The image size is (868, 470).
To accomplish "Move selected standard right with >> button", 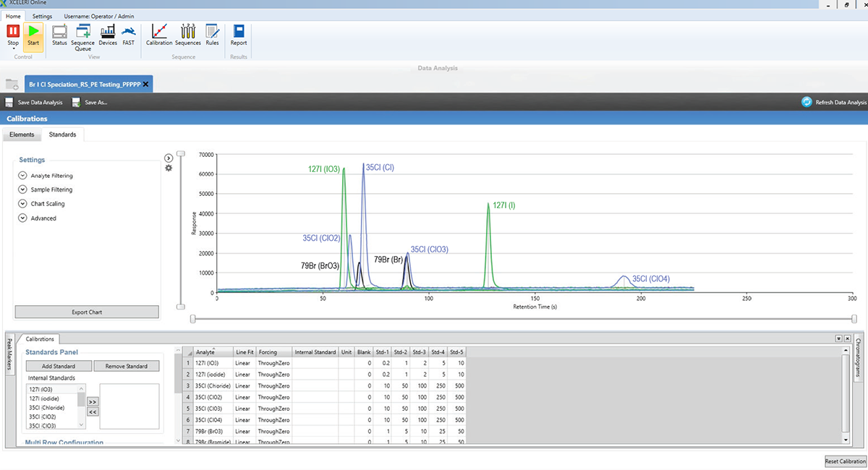I will tap(93, 401).
